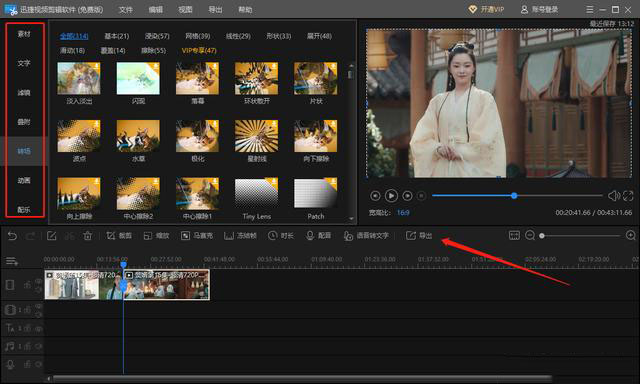This screenshot has height=384, width=640.
Task: Click the fit-timeline icon beside zoom out
Action: (514, 235)
